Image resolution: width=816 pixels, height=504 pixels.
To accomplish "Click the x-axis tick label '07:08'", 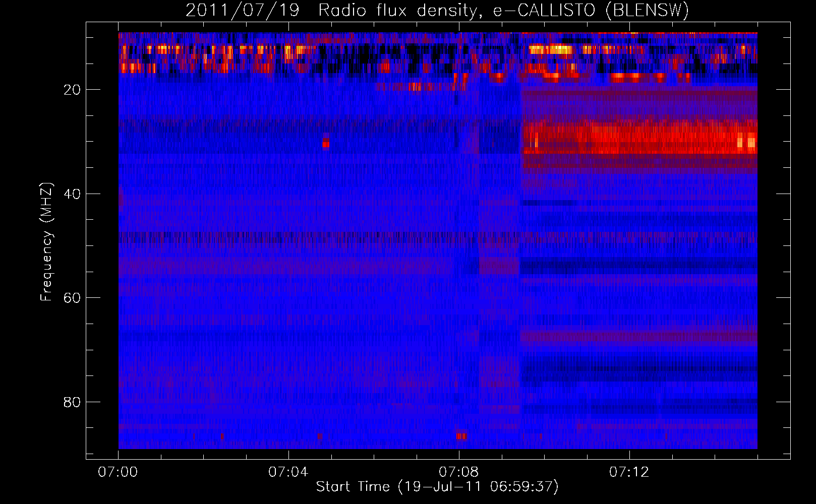I will 459,472.
